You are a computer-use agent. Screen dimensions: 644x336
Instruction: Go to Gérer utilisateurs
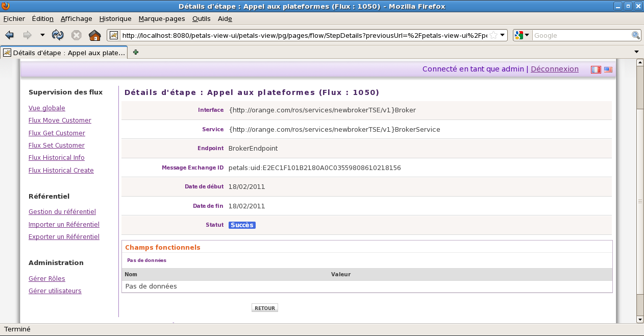click(x=55, y=291)
